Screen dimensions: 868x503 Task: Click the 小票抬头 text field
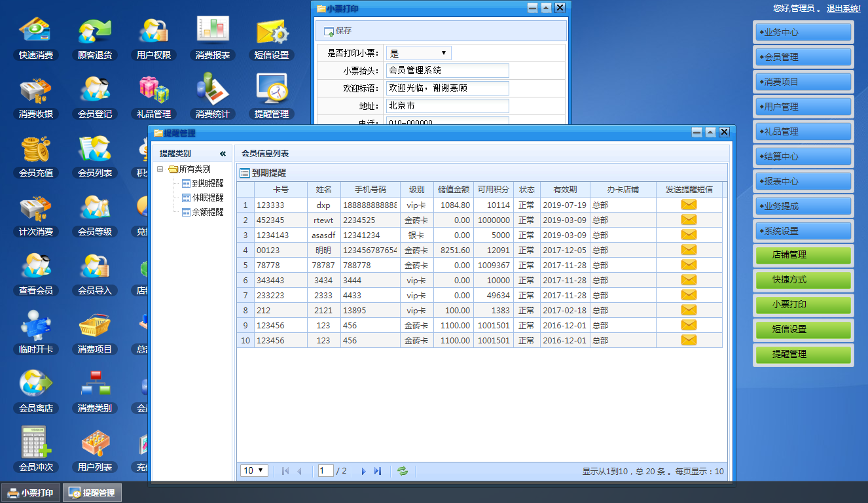pos(447,71)
